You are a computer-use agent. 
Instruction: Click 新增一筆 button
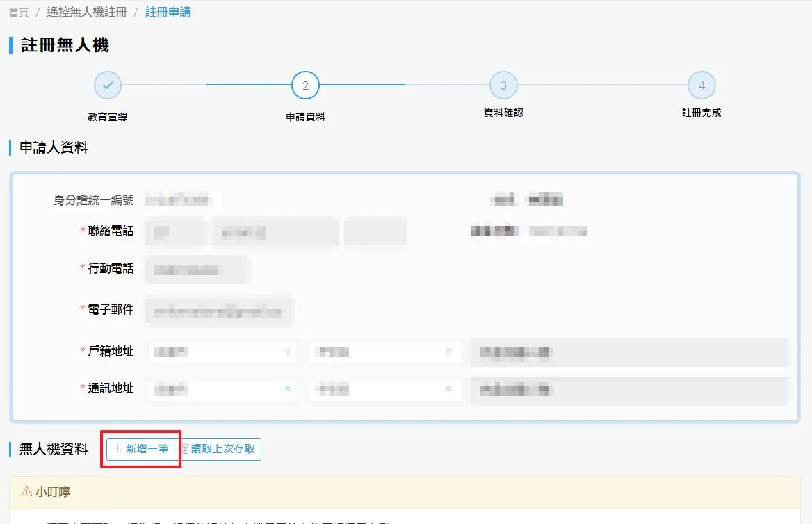[141, 449]
